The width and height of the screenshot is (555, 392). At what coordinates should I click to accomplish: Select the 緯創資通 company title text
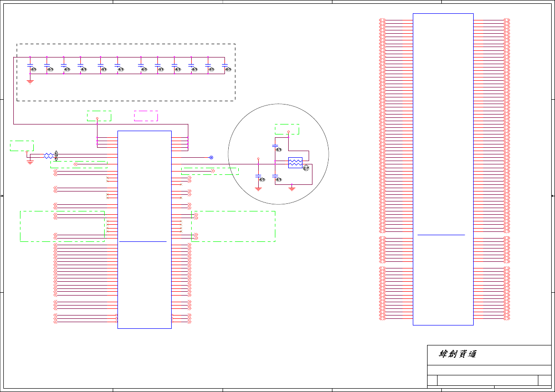coord(458,354)
